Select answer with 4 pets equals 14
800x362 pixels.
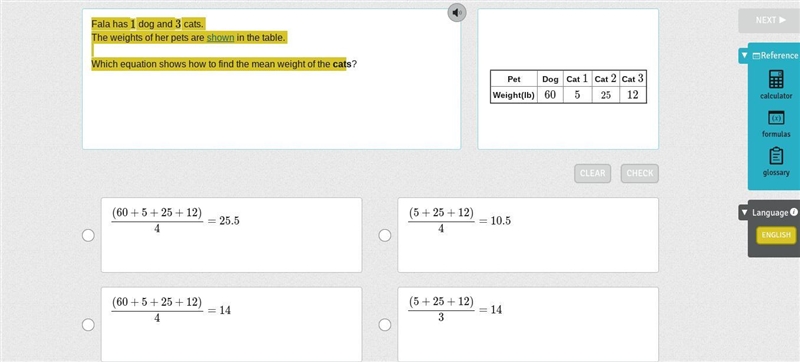(88, 325)
